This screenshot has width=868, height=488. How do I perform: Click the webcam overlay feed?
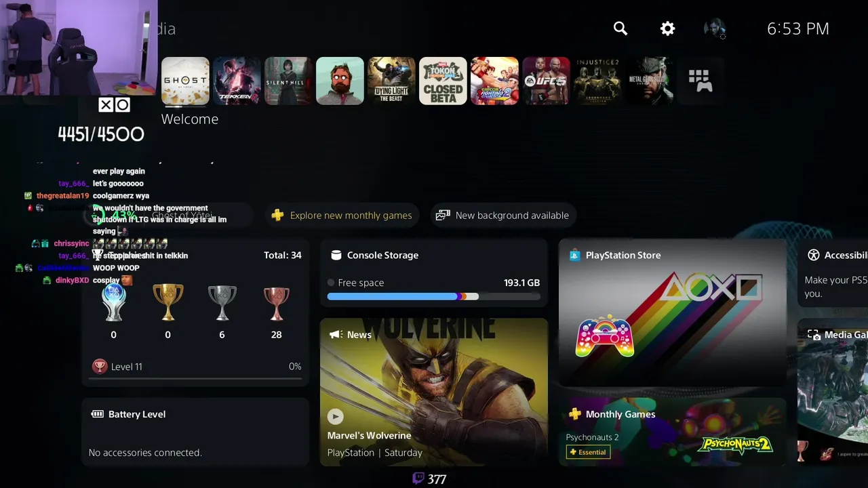pyautogui.click(x=79, y=47)
